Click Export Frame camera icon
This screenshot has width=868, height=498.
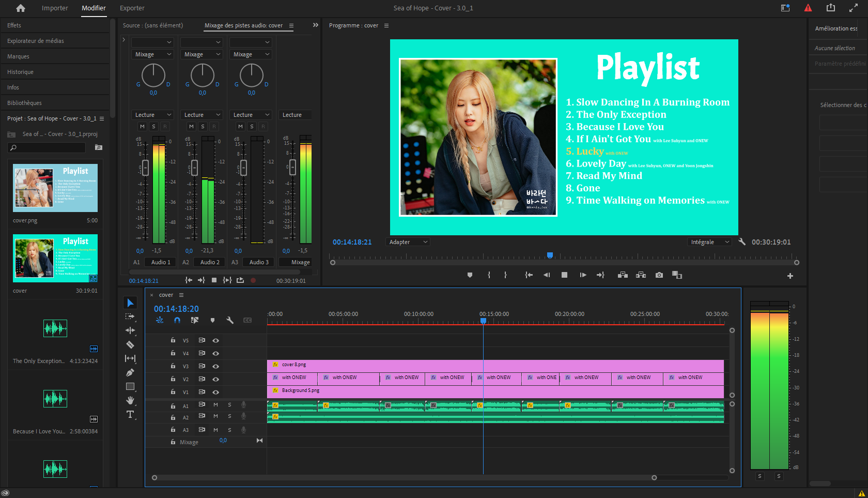[659, 275]
